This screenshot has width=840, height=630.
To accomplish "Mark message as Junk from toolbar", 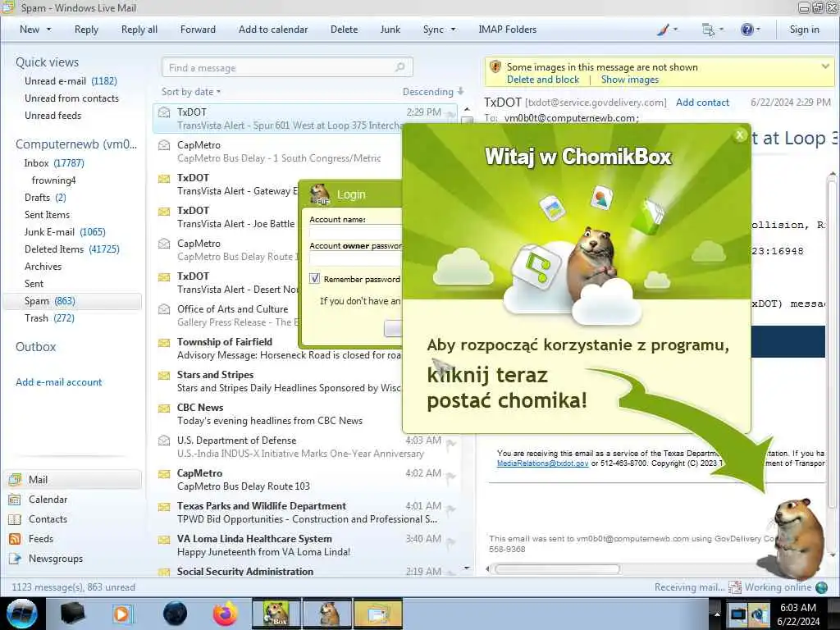I will point(390,30).
